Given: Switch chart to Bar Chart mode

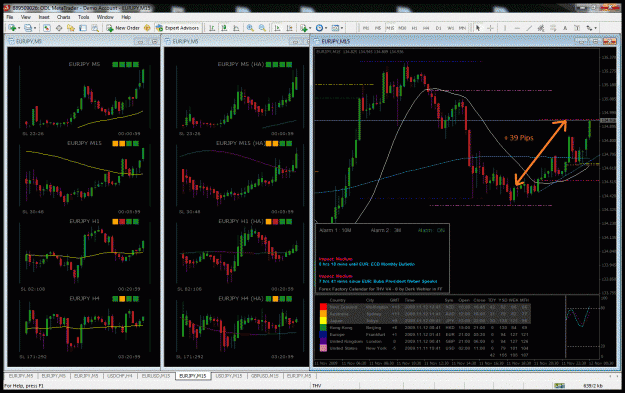Looking at the screenshot, I should (212, 28).
